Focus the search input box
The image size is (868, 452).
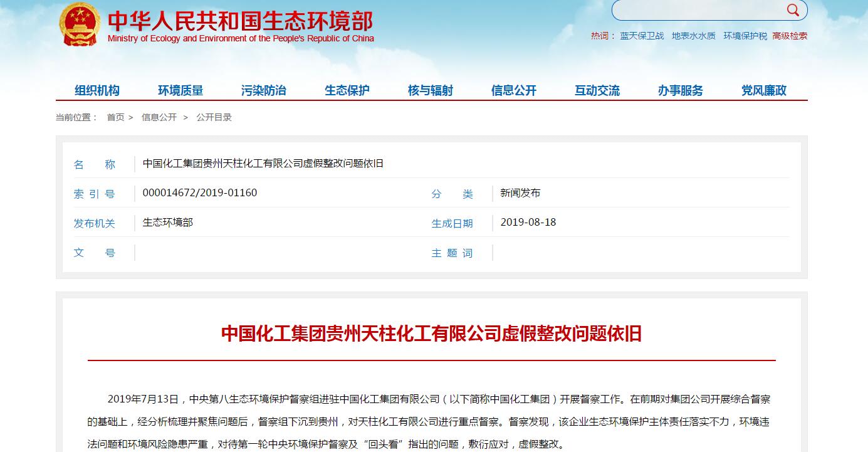[699, 10]
